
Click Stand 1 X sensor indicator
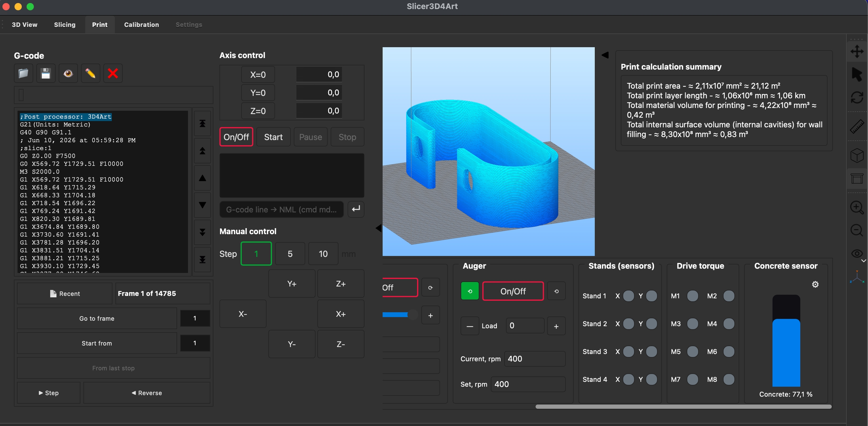[x=628, y=296]
